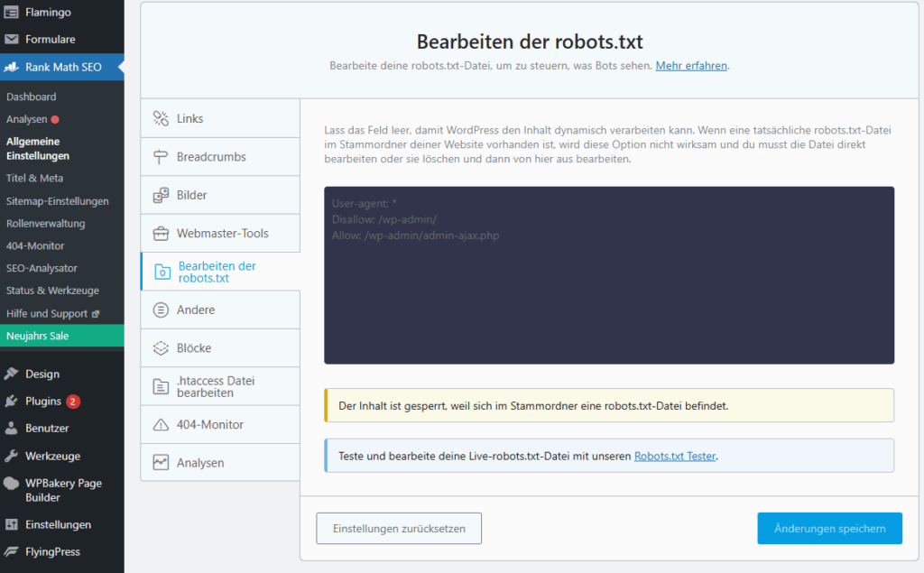Image resolution: width=924 pixels, height=573 pixels.
Task: Select the Analysen chart icon
Action: pyautogui.click(x=162, y=462)
